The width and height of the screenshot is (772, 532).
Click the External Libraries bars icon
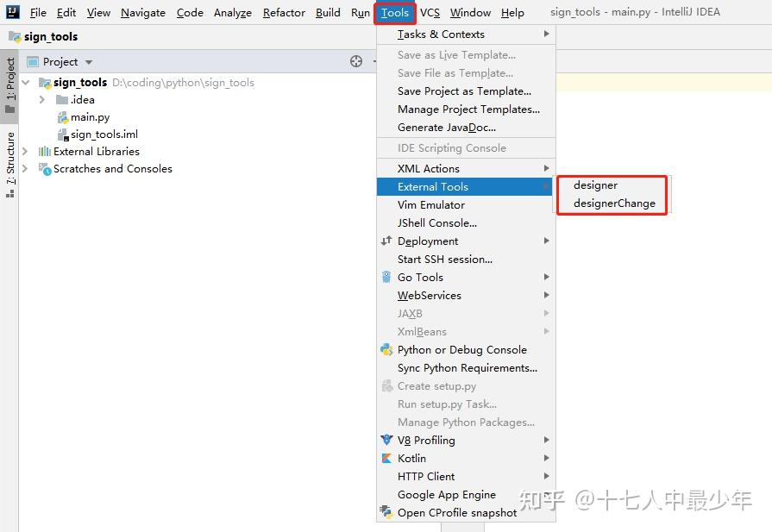click(44, 151)
